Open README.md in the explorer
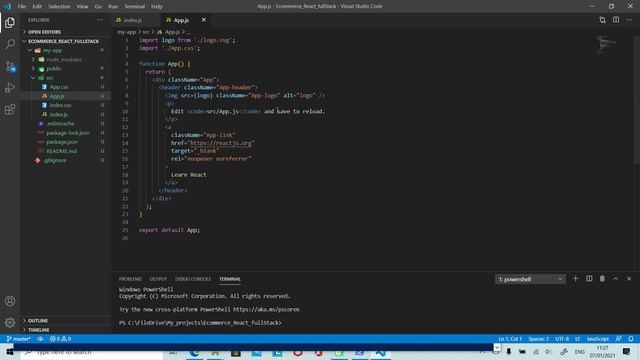This screenshot has height=360, width=640. [x=61, y=151]
